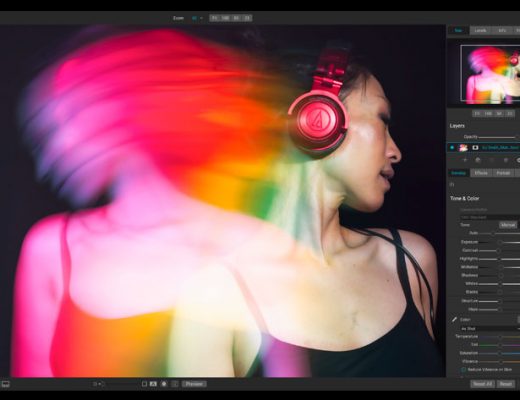Switch to the Develop tab
The image size is (520, 400).
[459, 173]
